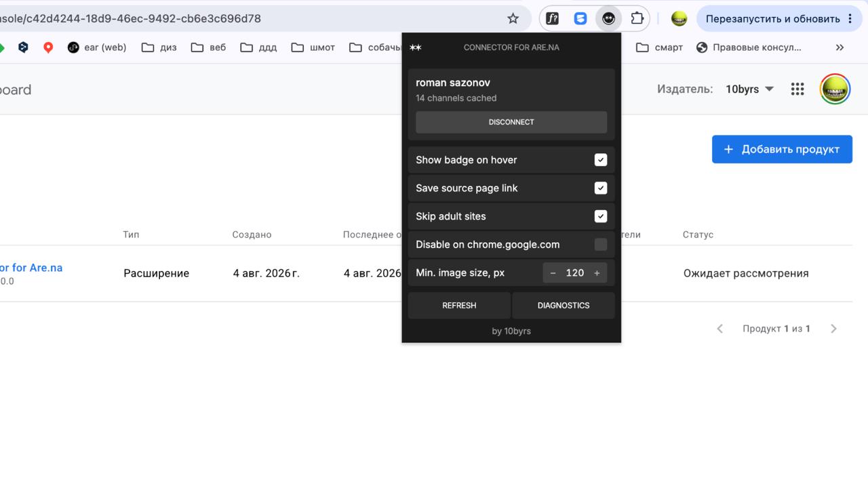Open the Chrome profile avatar in toolbar
Image resolution: width=868 pixels, height=488 pixels.
679,19
